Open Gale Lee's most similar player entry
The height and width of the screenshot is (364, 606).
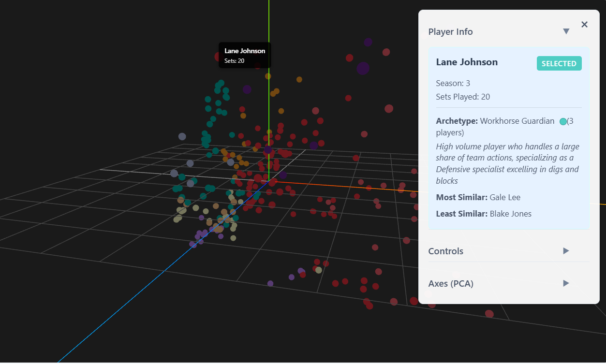(505, 197)
